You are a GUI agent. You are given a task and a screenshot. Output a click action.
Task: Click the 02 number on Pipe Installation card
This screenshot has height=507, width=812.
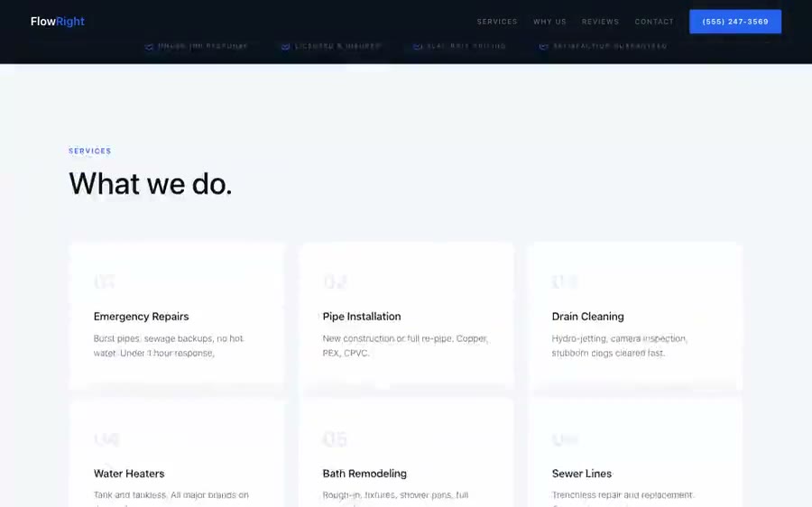coord(335,281)
